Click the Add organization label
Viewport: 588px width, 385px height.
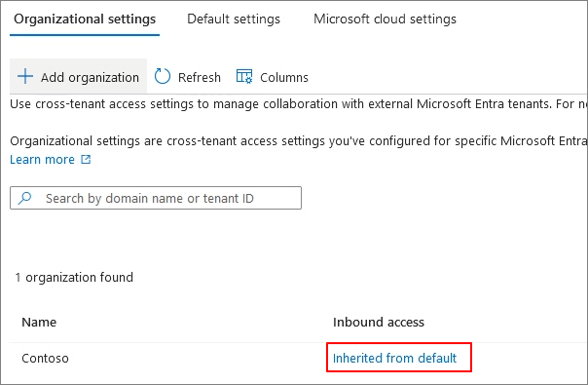tap(90, 77)
